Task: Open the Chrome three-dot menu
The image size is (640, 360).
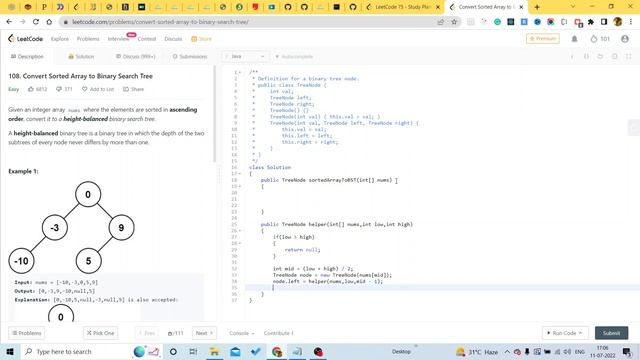Action: [x=632, y=22]
